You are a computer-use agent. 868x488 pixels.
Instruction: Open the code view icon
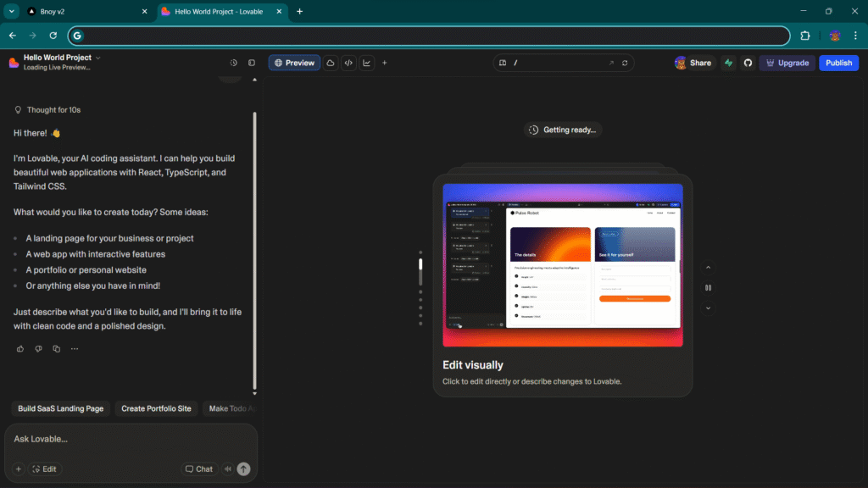point(348,63)
